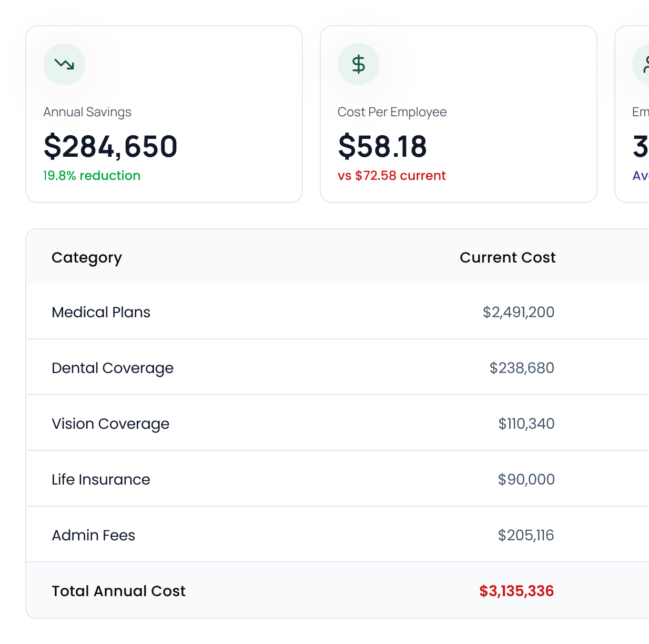This screenshot has width=649, height=644.
Task: Choose the Life Insurance row
Action: (x=101, y=480)
